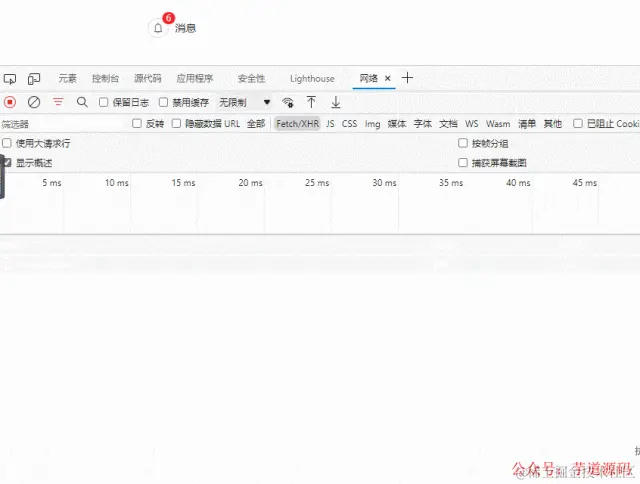Switch to the Lighthouse tab
640x484 pixels.
click(x=312, y=78)
